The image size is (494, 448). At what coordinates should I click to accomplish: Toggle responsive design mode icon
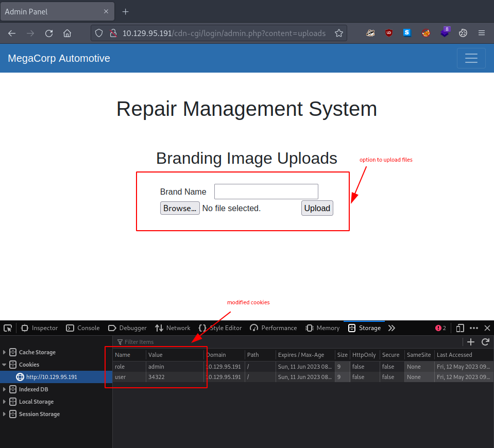tap(460, 328)
